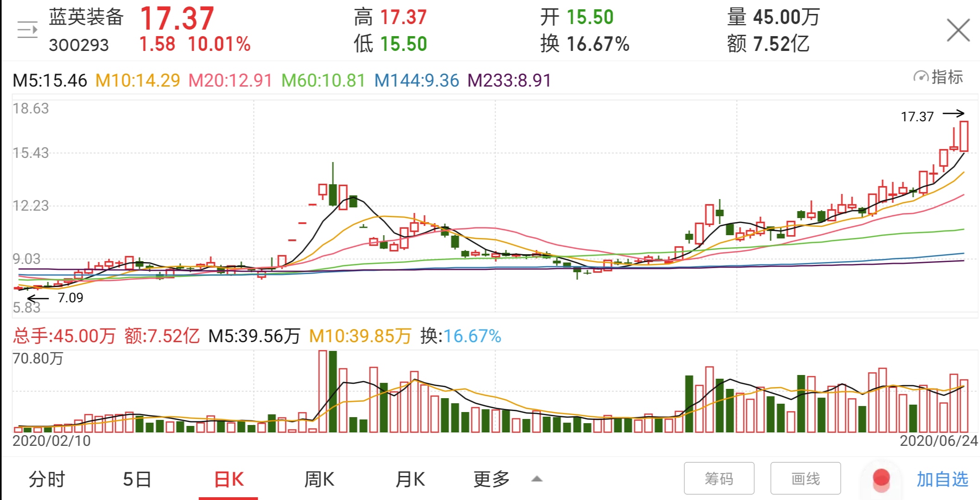Open the 筹码 distribution panel
980x500 pixels.
pyautogui.click(x=718, y=478)
